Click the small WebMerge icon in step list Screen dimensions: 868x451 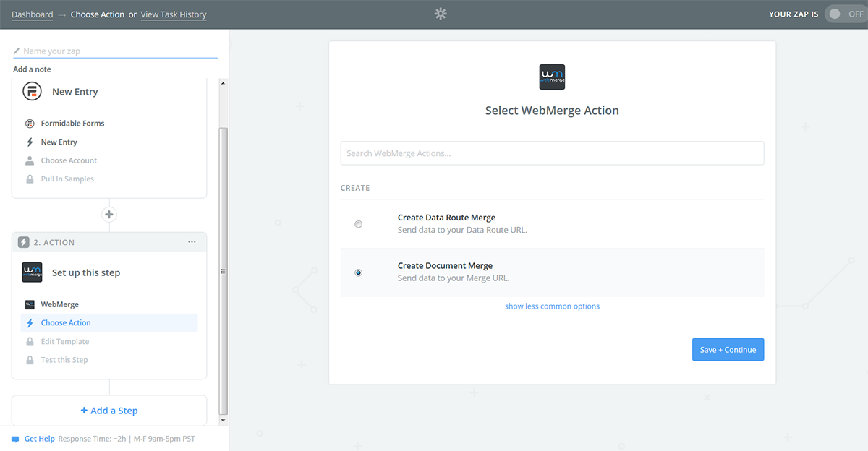tap(30, 304)
